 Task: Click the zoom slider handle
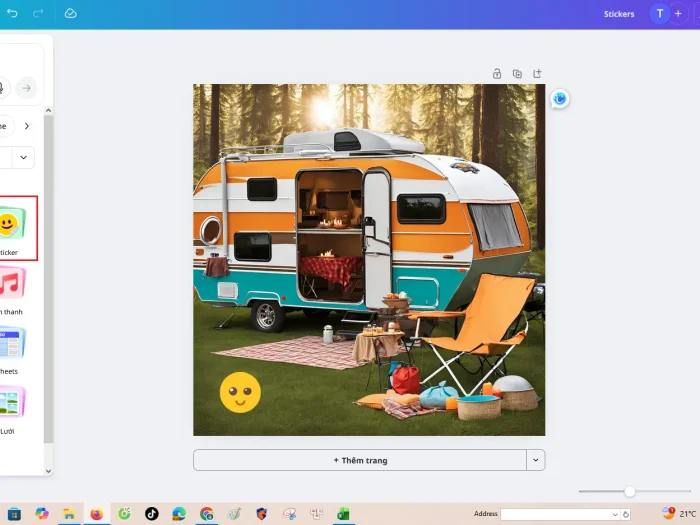[629, 492]
